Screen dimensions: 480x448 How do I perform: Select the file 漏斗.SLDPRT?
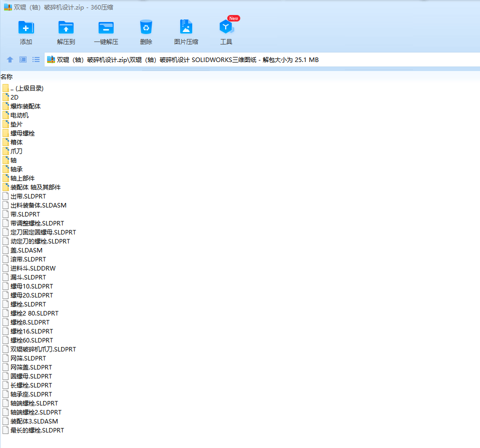(24, 277)
